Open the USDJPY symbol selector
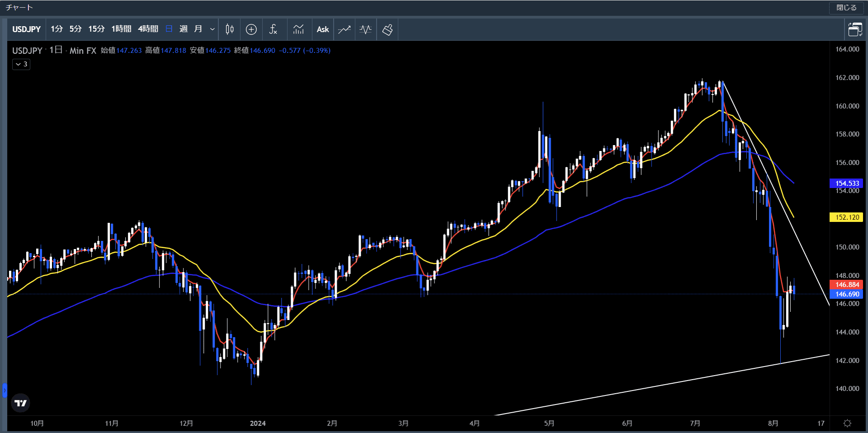Image resolution: width=868 pixels, height=433 pixels. 26,29
